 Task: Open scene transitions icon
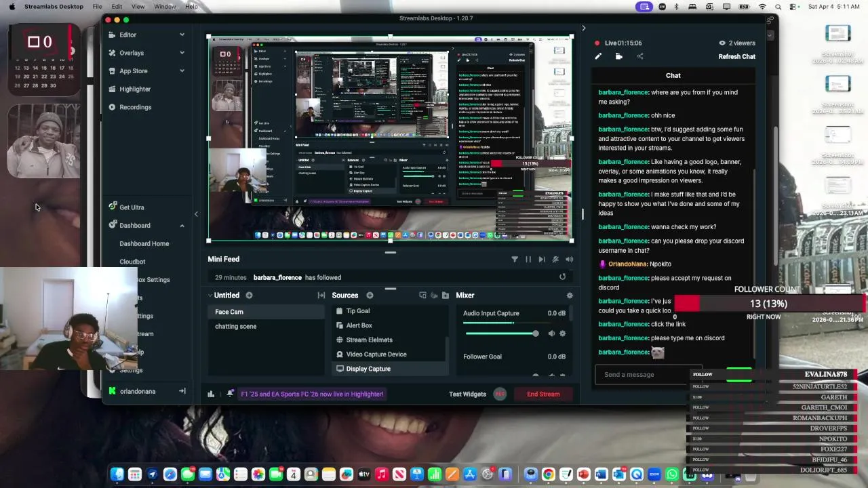click(321, 296)
